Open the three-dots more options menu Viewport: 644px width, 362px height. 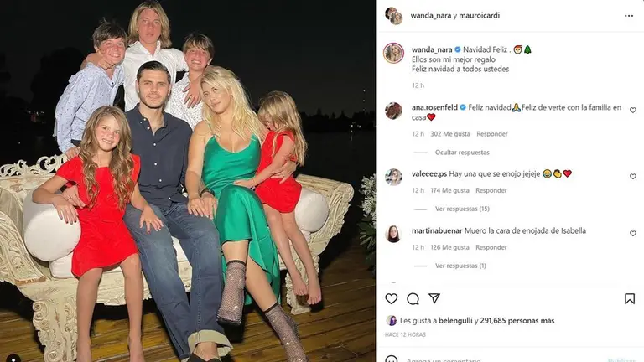(629, 16)
